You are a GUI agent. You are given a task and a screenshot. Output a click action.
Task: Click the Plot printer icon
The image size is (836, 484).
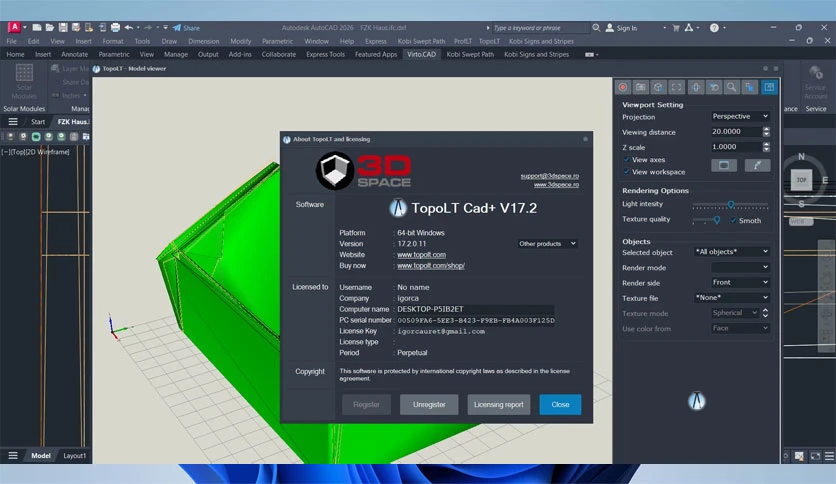(115, 28)
